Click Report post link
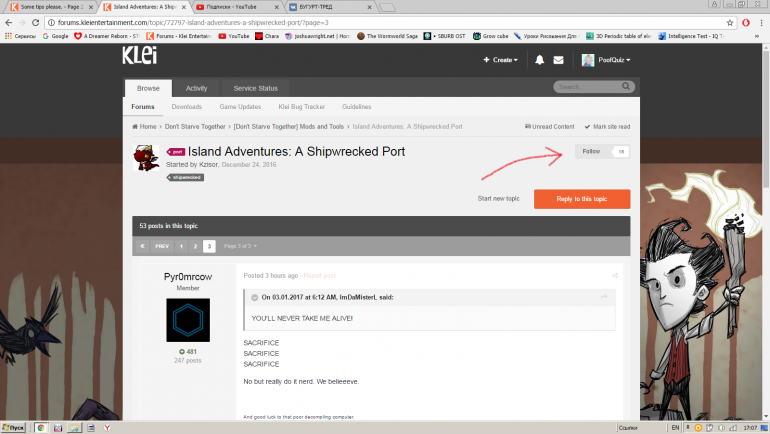Viewport: 770px width, 434px height. coord(320,275)
